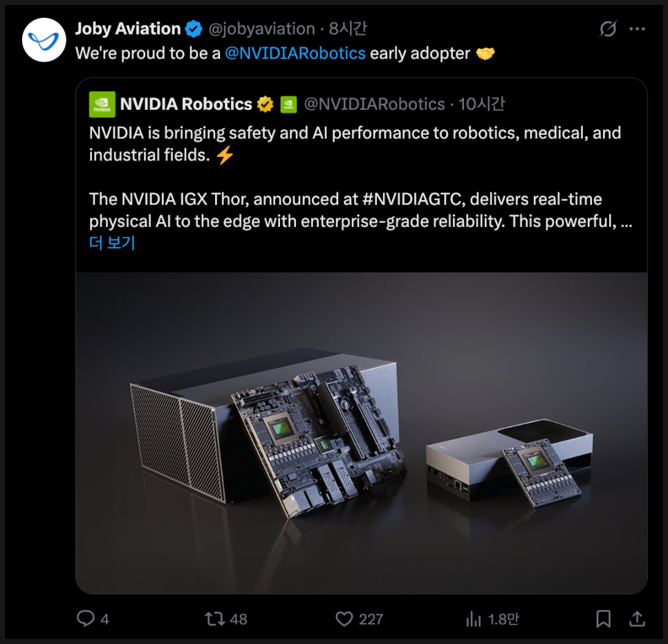This screenshot has width=668, height=644.
Task: Click Joby Aviation's blue verified badge
Action: tap(194, 29)
